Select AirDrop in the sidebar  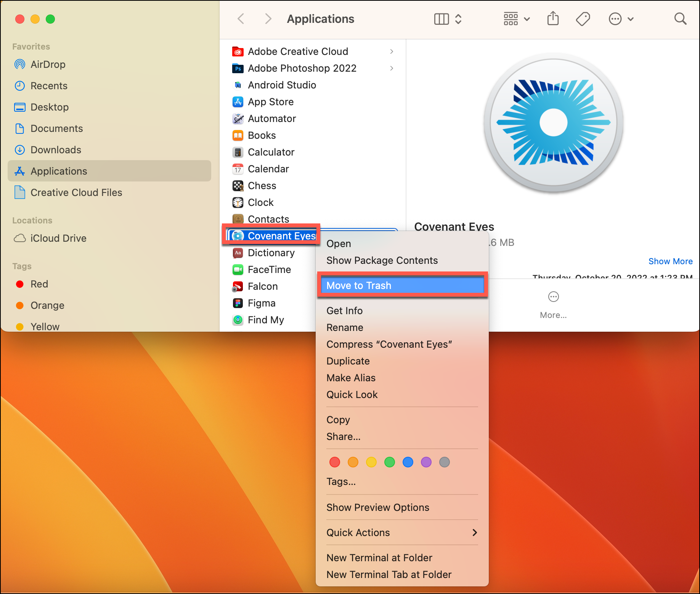(109, 64)
